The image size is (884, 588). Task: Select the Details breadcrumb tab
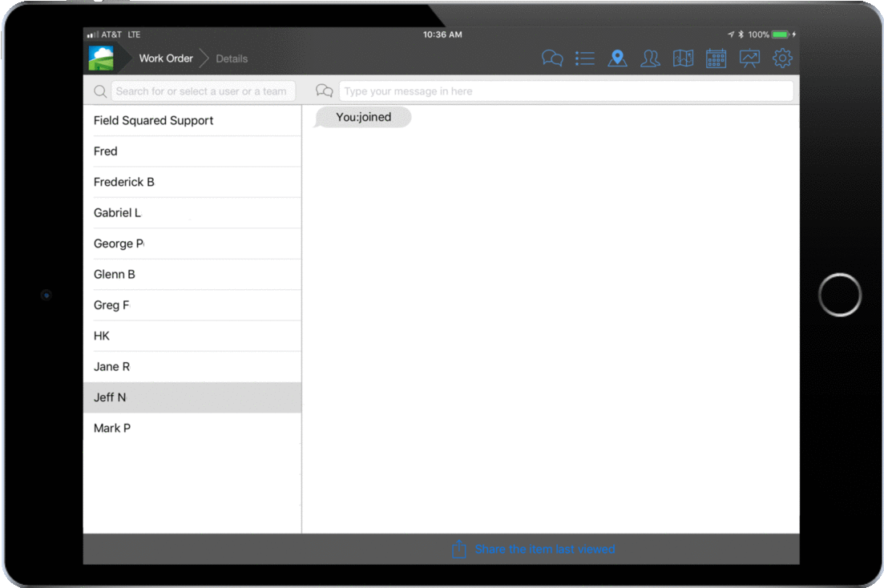click(x=232, y=58)
